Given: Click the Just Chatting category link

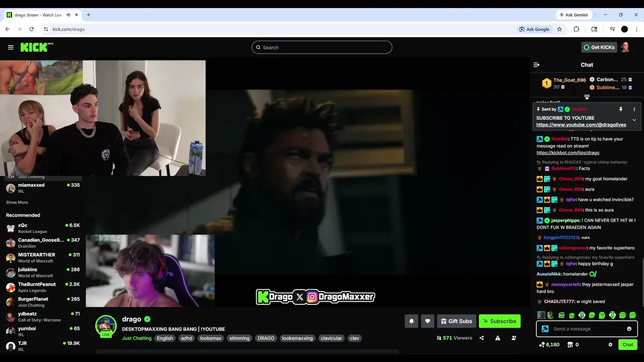Looking at the screenshot, I should coord(136,338).
